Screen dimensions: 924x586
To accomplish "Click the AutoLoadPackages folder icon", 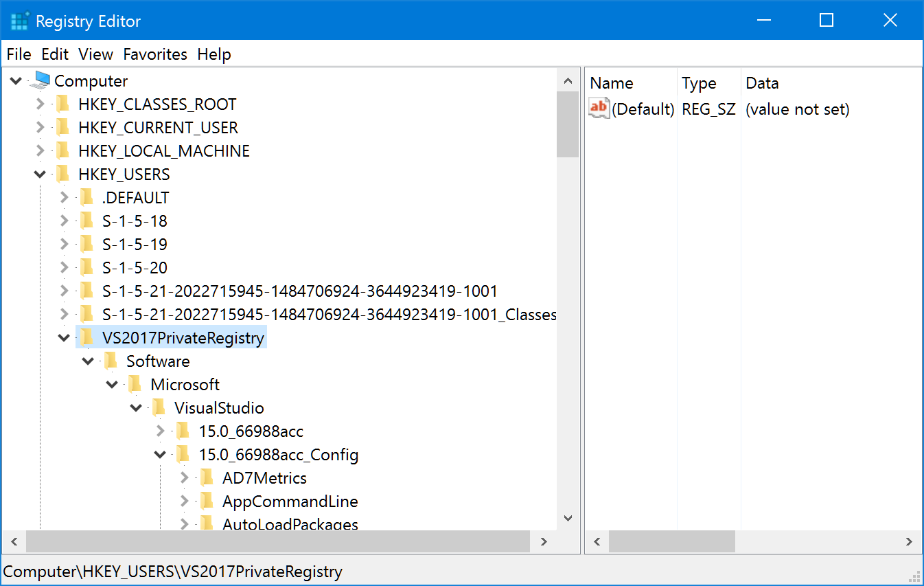I will (x=207, y=524).
